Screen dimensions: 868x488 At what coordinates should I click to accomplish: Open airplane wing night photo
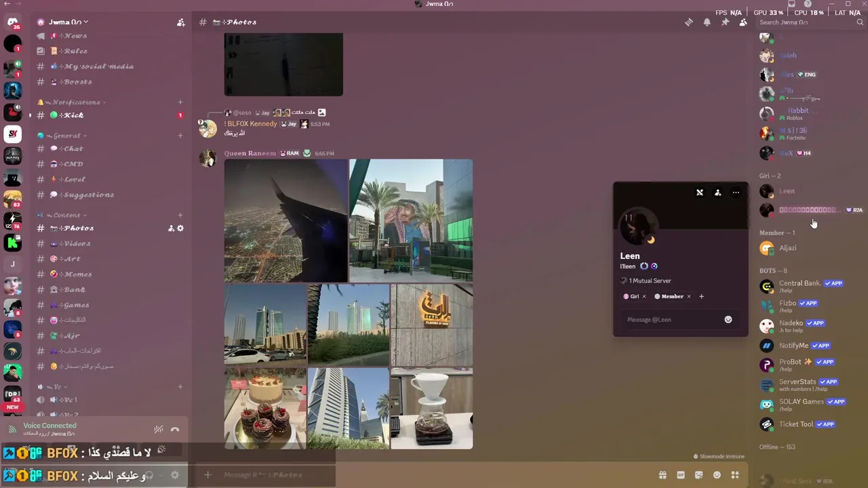[x=285, y=220]
